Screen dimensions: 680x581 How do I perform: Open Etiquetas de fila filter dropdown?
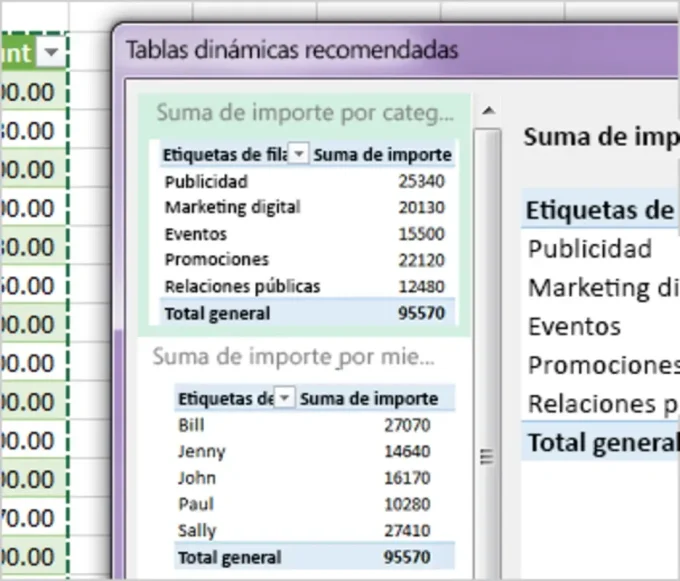coord(299,155)
